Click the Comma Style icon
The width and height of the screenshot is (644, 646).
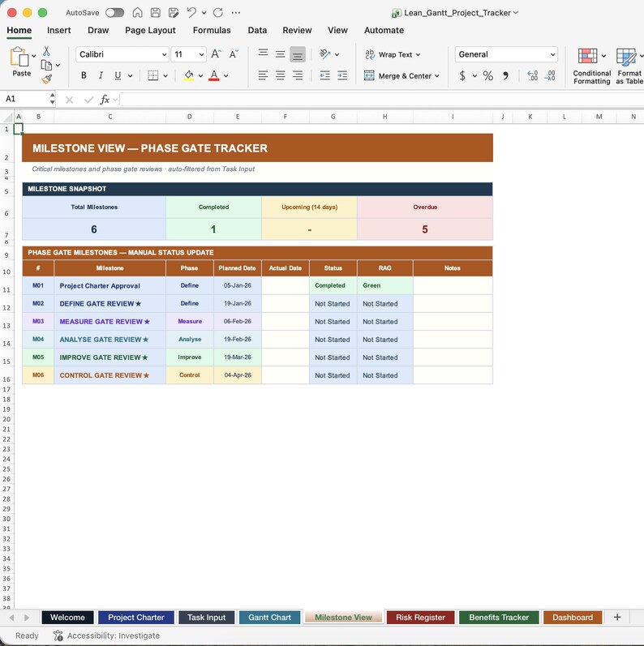pyautogui.click(x=505, y=76)
